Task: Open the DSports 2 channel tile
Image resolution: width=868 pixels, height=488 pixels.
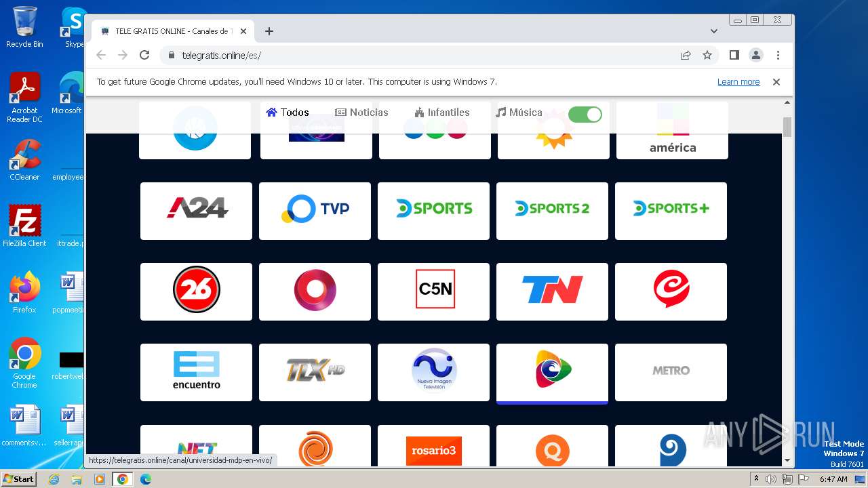Action: [552, 211]
